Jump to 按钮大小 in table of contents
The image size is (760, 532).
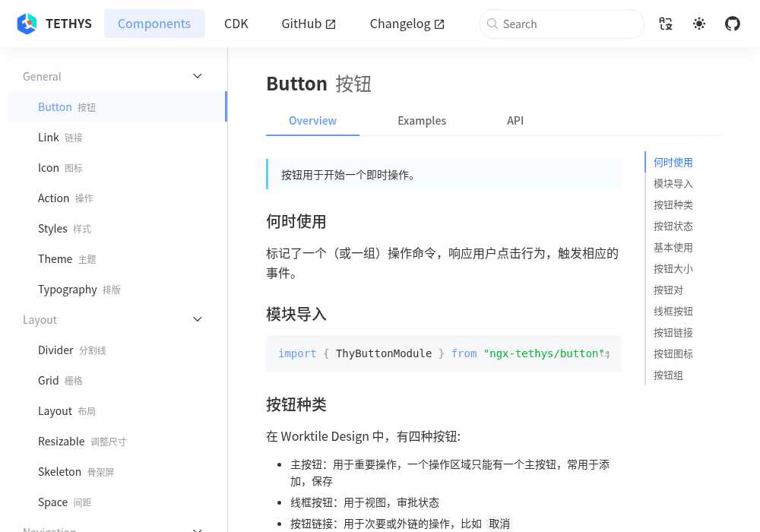coord(673,269)
